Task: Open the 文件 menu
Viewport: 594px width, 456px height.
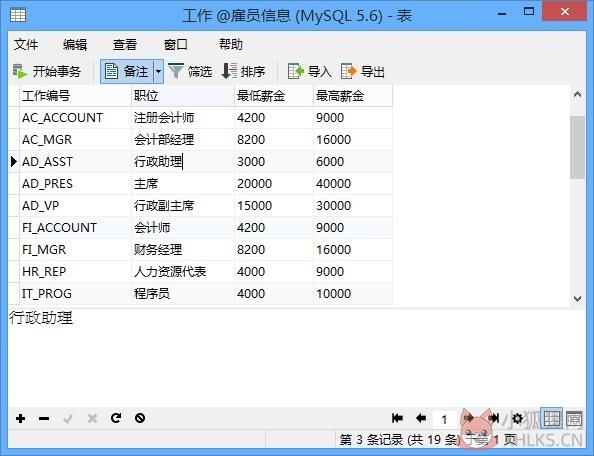Action: pos(26,45)
